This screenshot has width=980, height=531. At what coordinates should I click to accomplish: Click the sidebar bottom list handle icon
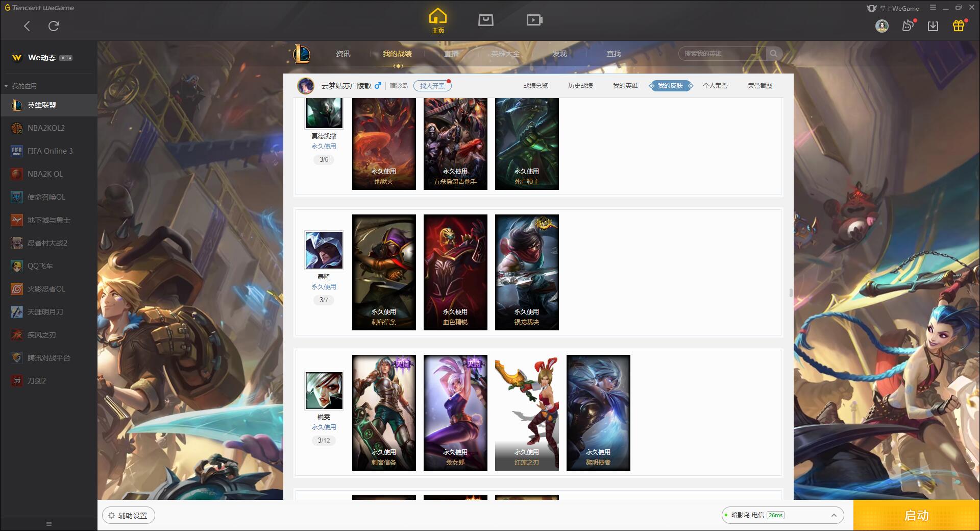[49, 524]
